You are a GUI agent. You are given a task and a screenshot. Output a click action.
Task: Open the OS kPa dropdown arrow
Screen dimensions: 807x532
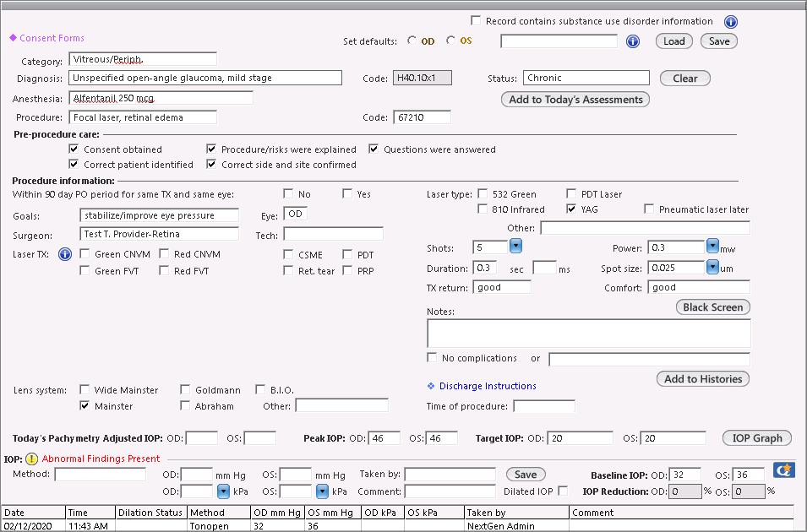click(x=322, y=491)
